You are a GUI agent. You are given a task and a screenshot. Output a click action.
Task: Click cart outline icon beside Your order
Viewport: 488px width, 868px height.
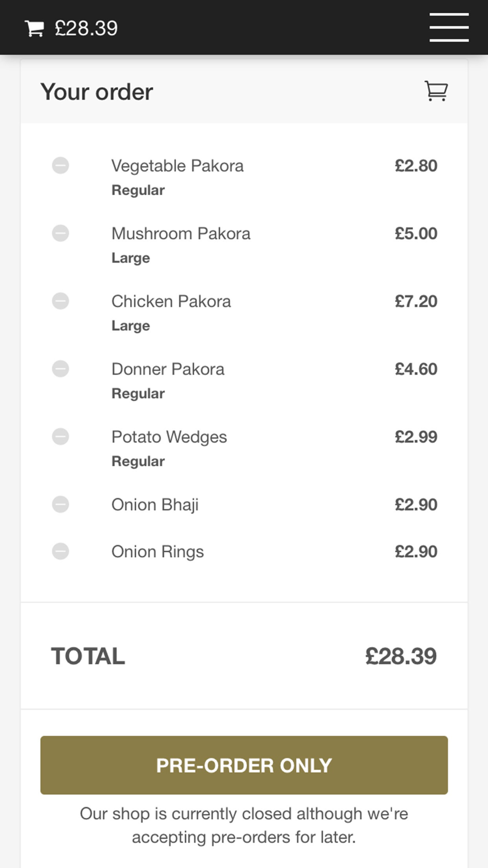click(x=436, y=91)
